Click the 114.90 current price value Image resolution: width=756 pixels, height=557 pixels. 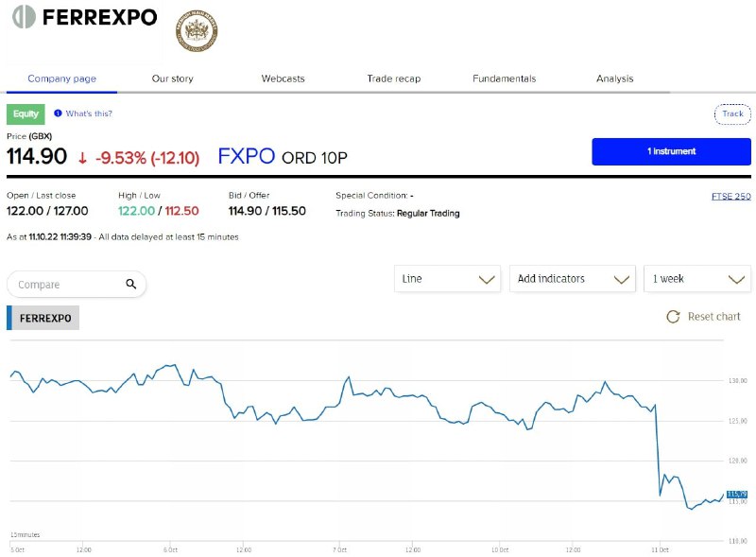pos(37,156)
